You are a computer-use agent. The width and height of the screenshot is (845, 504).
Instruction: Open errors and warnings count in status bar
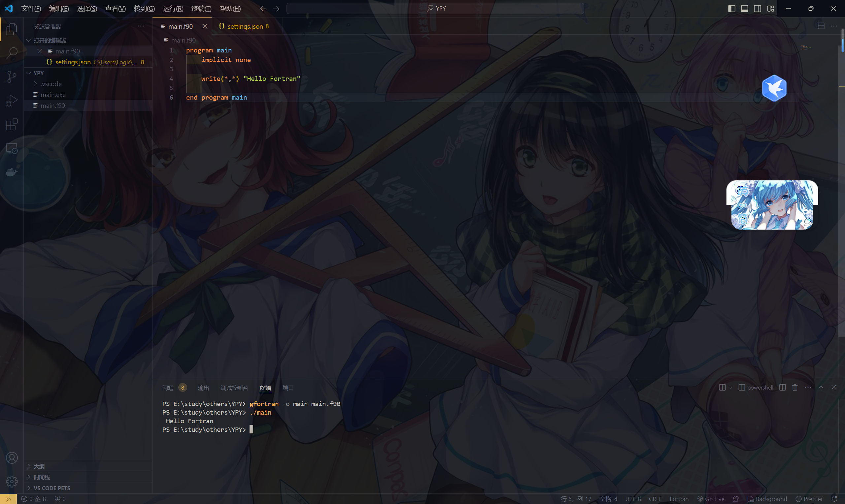(x=34, y=499)
